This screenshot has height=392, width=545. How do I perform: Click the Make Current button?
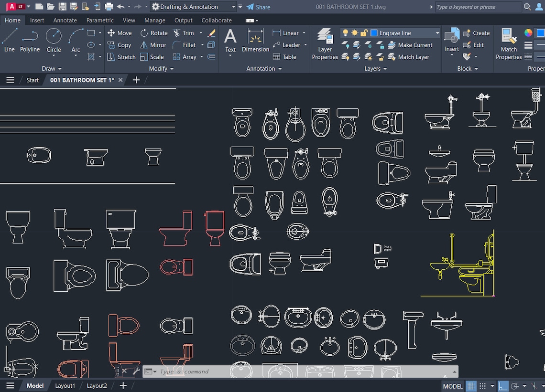pyautogui.click(x=410, y=45)
